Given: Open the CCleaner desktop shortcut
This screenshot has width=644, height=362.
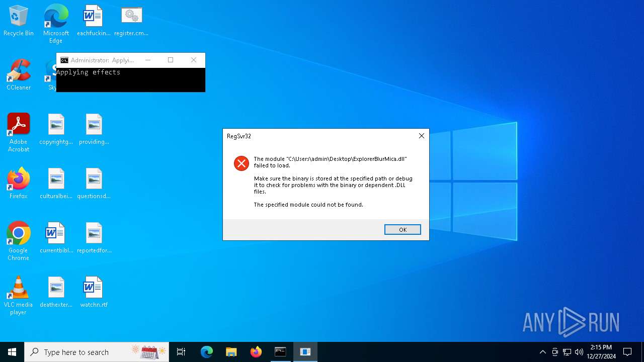Looking at the screenshot, I should coord(19,75).
